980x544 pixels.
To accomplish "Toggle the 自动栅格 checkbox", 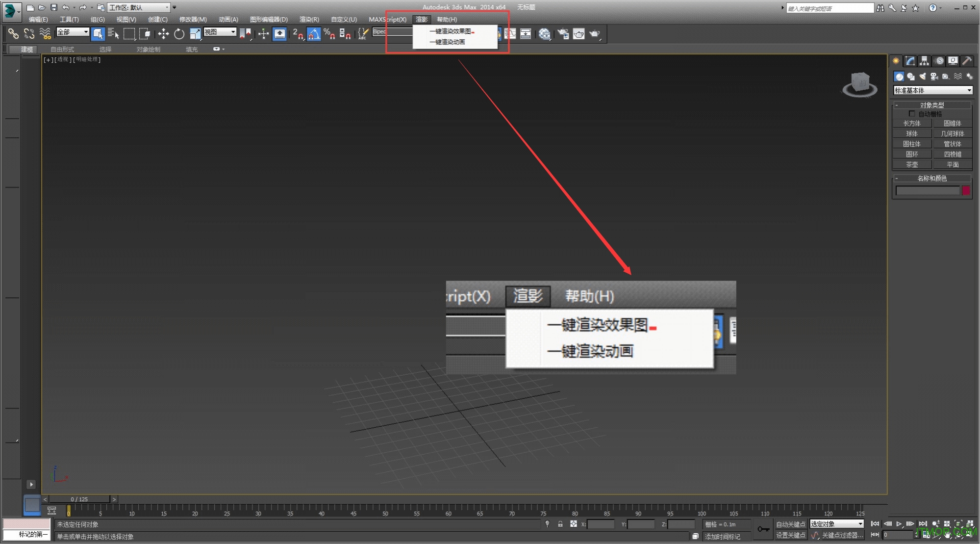I will pos(912,114).
